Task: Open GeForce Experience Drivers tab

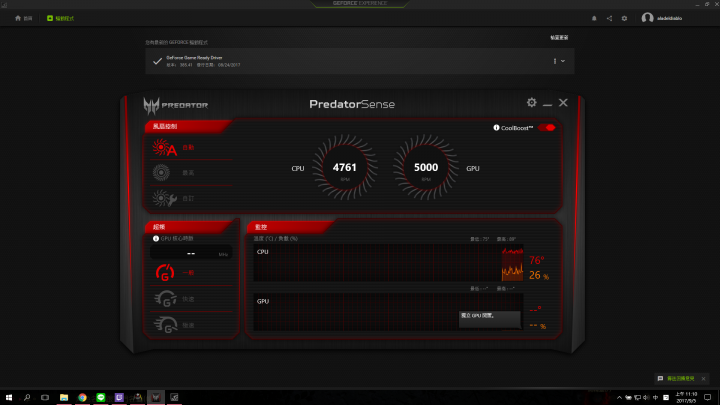Action: tap(60, 18)
